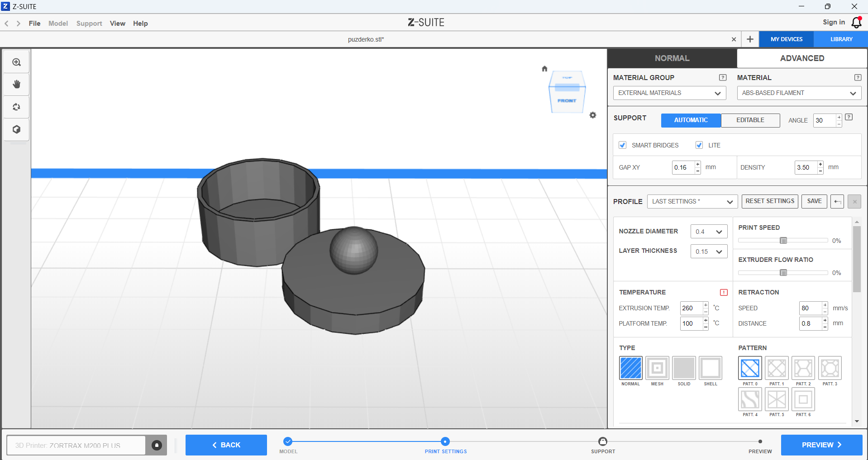Select Normal infill type

pos(630,368)
